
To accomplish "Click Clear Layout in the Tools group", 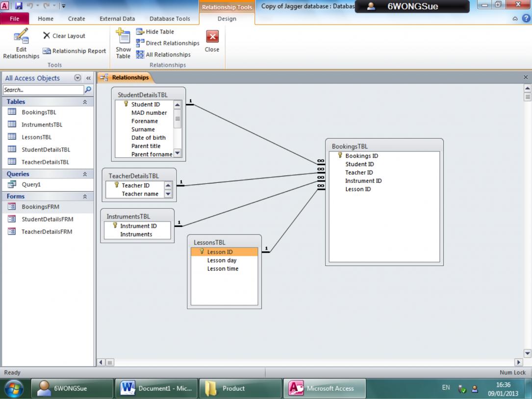I will [64, 36].
